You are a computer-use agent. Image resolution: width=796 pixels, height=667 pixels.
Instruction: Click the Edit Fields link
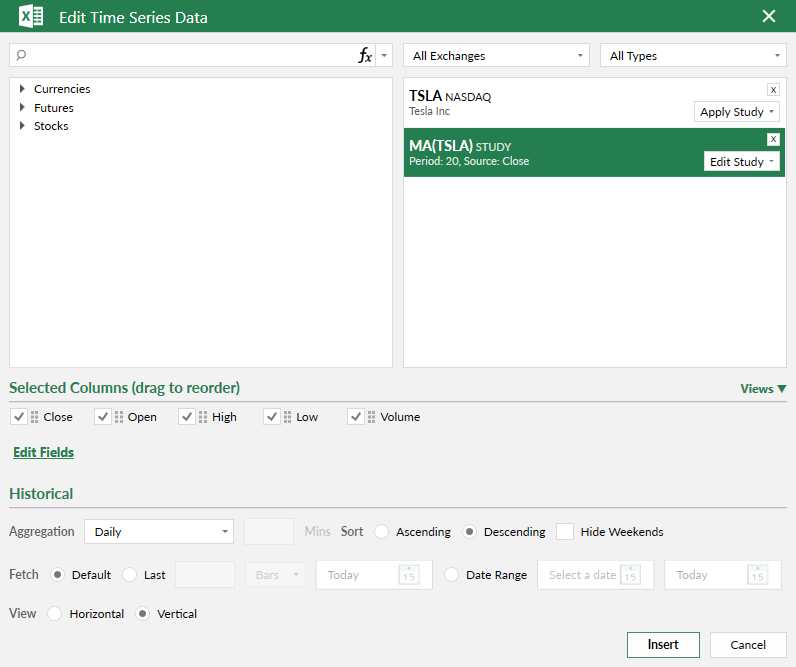click(x=44, y=452)
